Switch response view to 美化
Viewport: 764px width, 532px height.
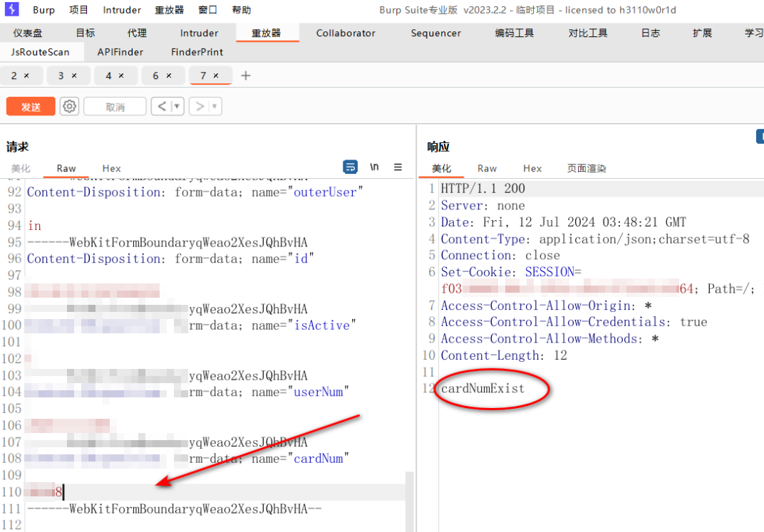[x=441, y=168]
